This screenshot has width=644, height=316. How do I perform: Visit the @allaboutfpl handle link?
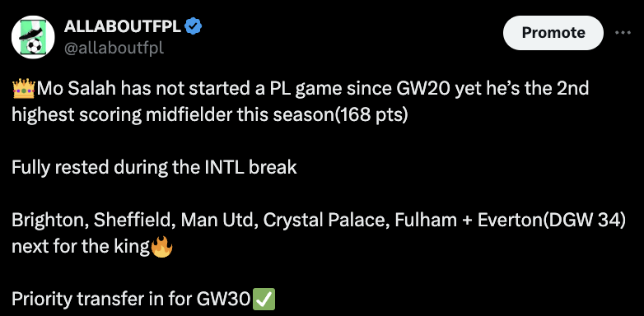[114, 49]
